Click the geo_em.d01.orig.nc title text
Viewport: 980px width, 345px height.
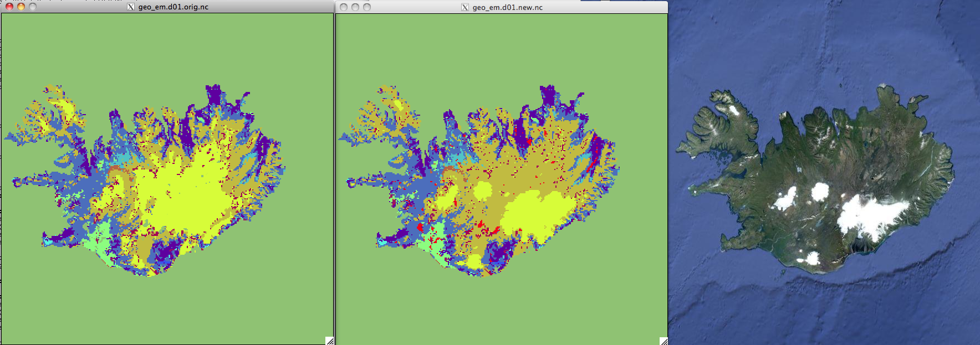(173, 7)
